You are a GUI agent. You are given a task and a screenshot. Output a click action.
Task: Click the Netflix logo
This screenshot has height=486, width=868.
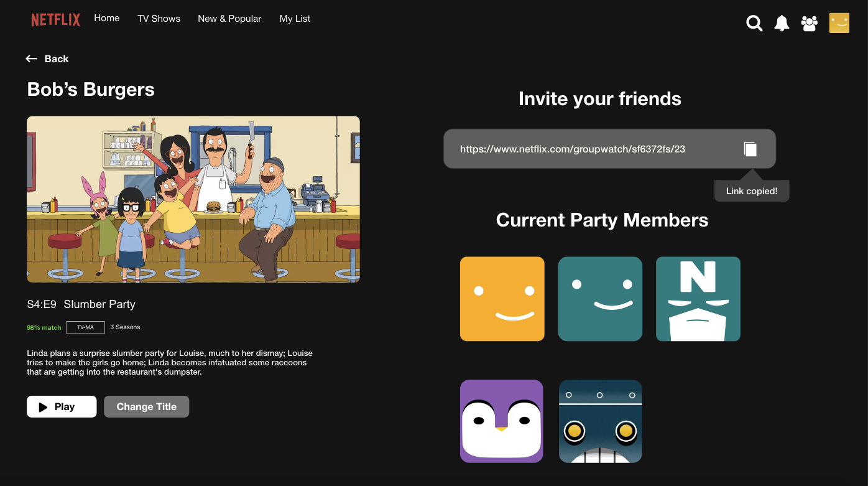[56, 20]
